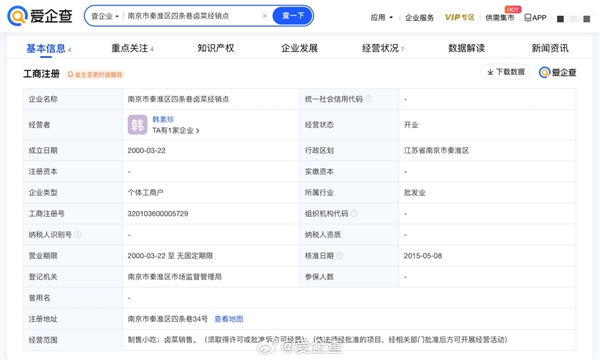600x360 pixels.
Task: Click the APP download icon link
Action: click(535, 18)
